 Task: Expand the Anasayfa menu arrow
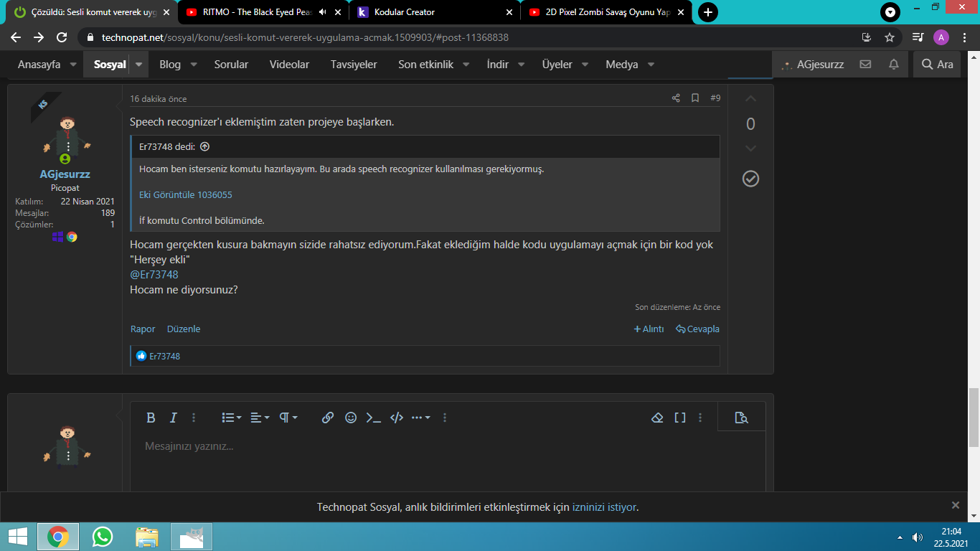(75, 65)
